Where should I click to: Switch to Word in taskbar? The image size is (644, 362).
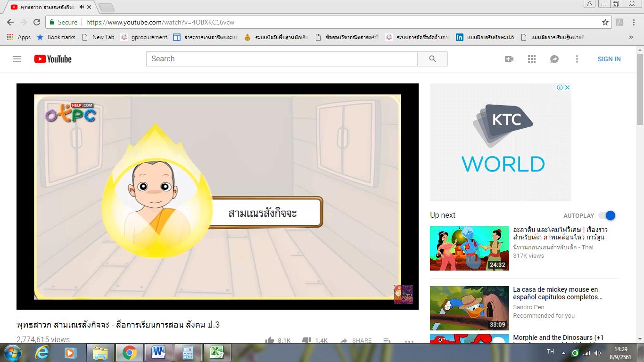pos(159,352)
